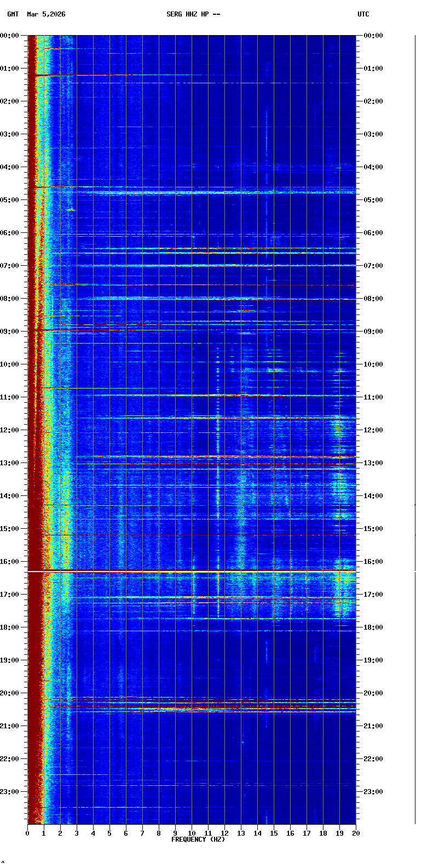Viewport: 439px width, 868px height.
Task: Select the date text Mar 5,2026
Action: pos(46,14)
